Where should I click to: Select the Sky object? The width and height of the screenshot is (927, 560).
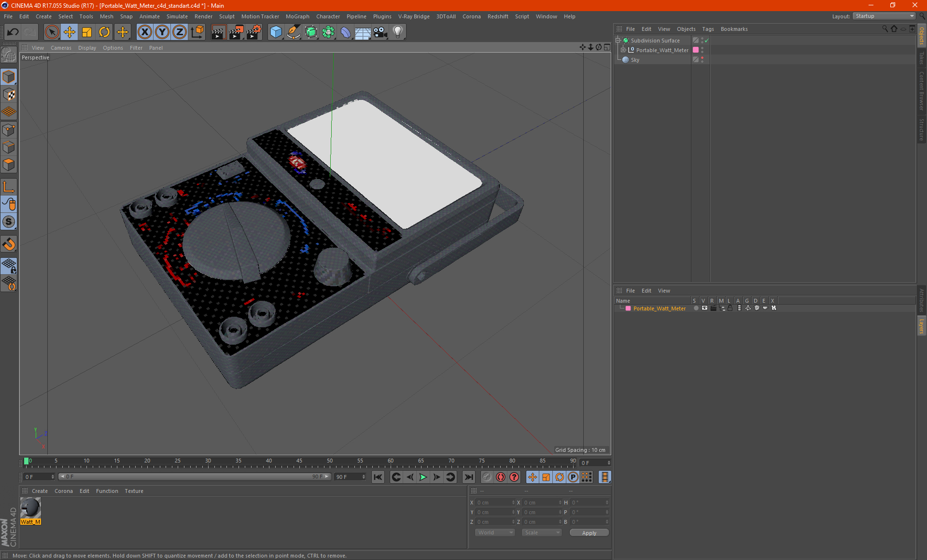pos(635,60)
